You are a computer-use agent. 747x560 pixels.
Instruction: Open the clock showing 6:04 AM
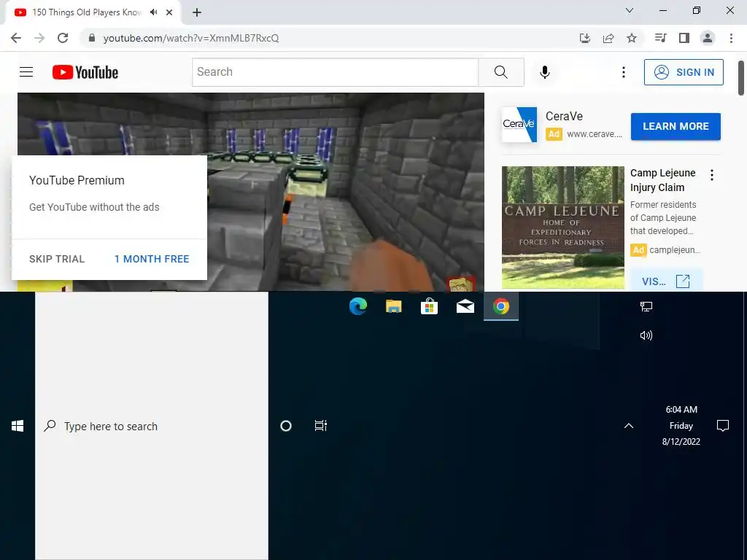[681, 425]
